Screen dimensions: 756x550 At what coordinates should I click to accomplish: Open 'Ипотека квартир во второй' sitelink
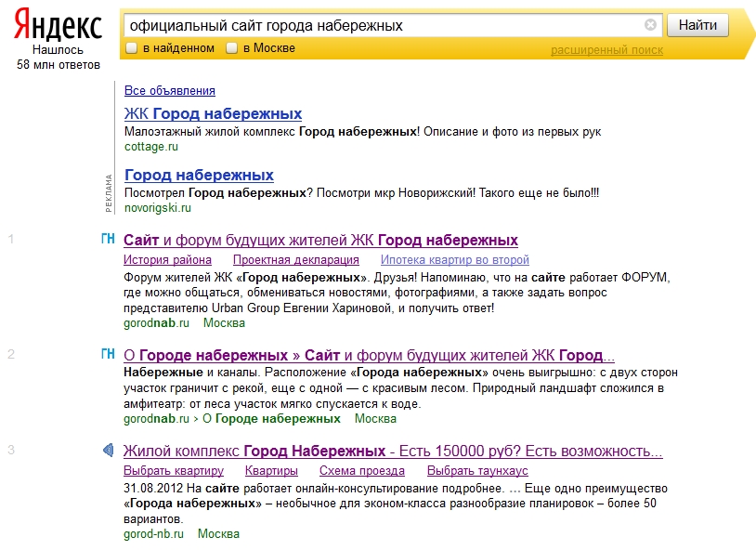coord(455,259)
